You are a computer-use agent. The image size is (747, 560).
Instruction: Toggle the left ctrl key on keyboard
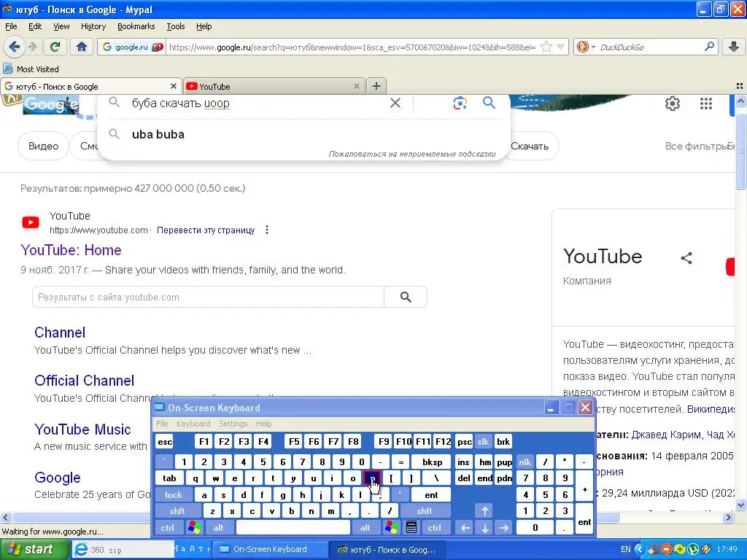[x=167, y=528]
